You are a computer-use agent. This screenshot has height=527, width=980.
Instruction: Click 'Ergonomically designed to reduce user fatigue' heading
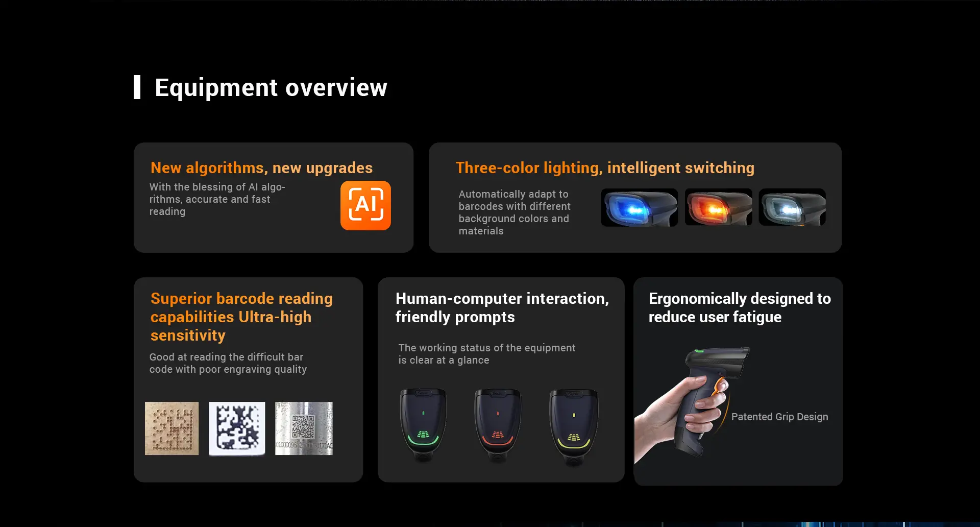point(740,307)
